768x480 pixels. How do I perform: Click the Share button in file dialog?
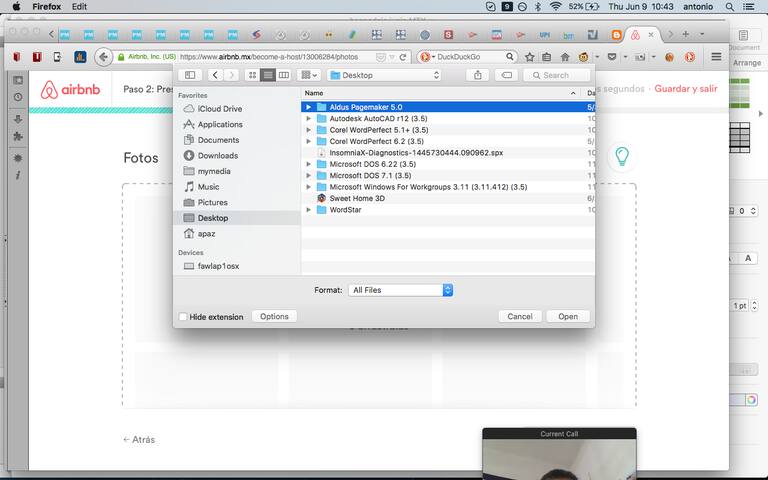[x=478, y=75]
